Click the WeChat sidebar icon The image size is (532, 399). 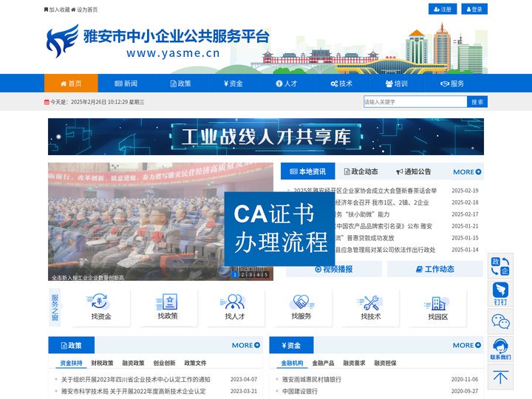500,321
